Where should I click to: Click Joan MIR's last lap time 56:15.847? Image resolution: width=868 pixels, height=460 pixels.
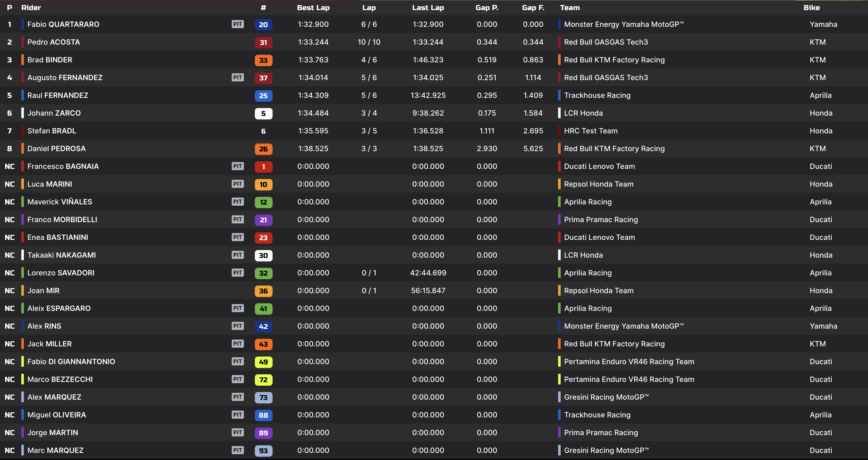click(x=428, y=291)
